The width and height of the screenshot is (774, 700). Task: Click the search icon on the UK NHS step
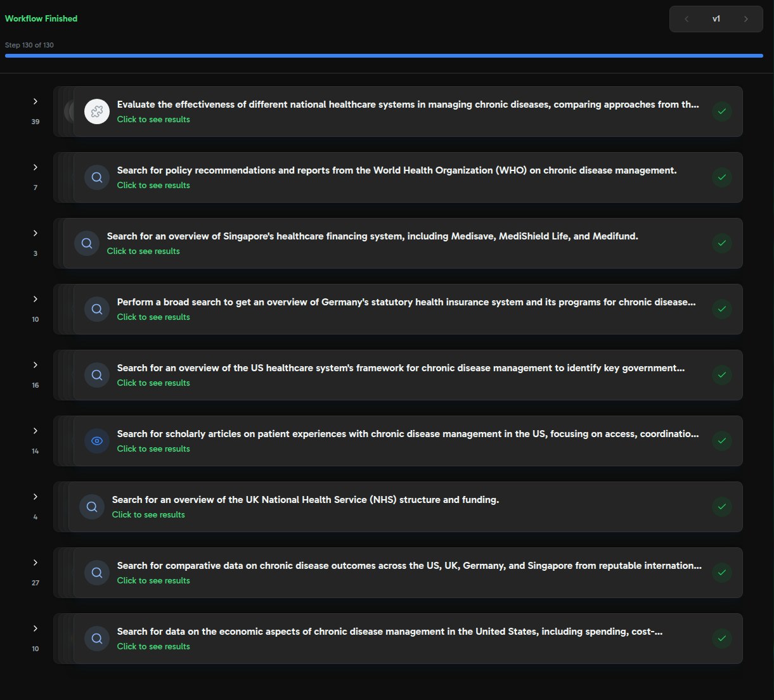click(x=92, y=507)
